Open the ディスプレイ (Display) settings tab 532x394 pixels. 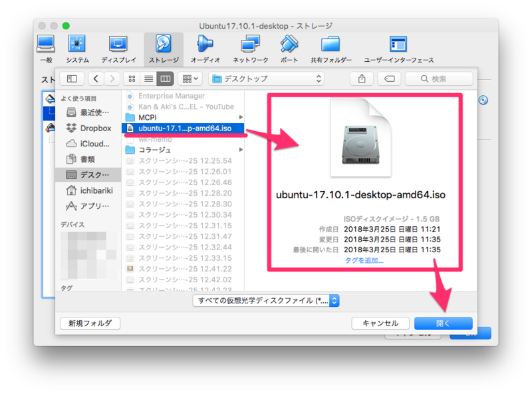(118, 49)
